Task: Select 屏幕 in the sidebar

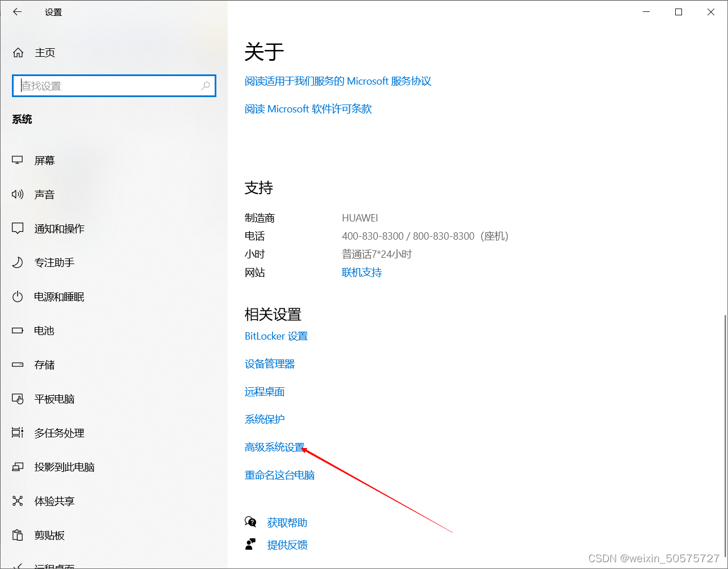Action: 44,161
